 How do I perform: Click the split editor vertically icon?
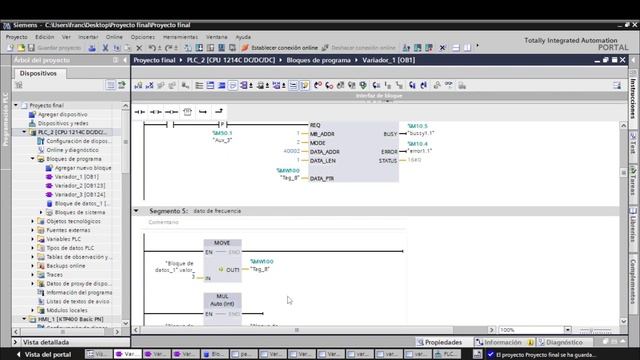coord(467,48)
